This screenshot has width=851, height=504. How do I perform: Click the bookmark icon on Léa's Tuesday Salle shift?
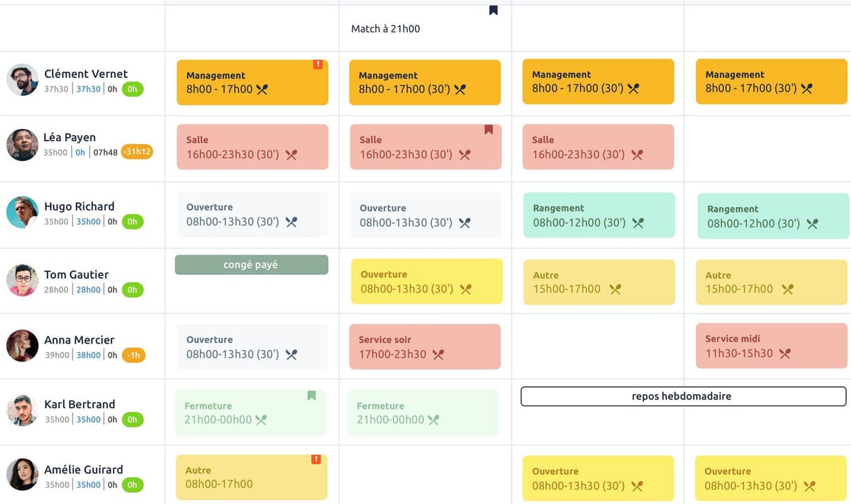(x=489, y=129)
